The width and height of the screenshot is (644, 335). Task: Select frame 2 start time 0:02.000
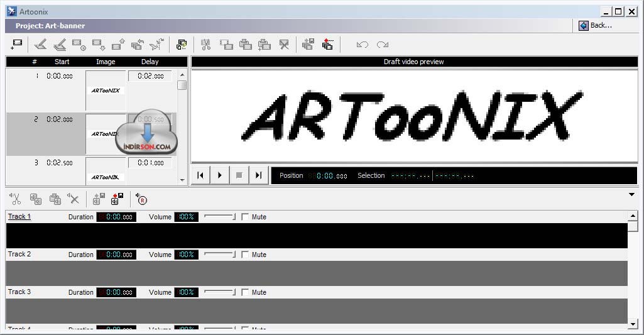pos(60,119)
